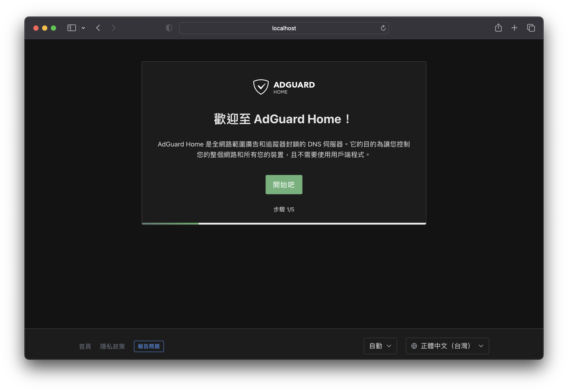Open the 正體中文（台灣）language dropdown
This screenshot has height=392, width=568.
[x=447, y=346]
